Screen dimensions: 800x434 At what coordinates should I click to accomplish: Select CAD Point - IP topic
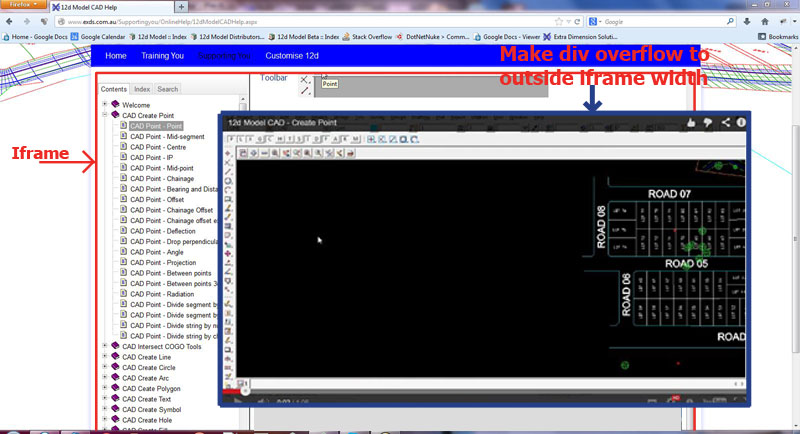pos(152,158)
